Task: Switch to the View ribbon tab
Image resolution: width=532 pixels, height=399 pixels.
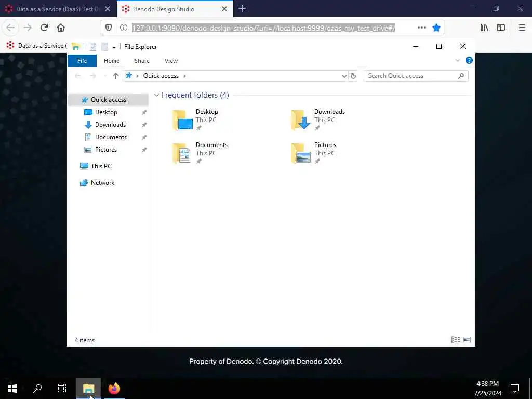Action: (x=171, y=61)
